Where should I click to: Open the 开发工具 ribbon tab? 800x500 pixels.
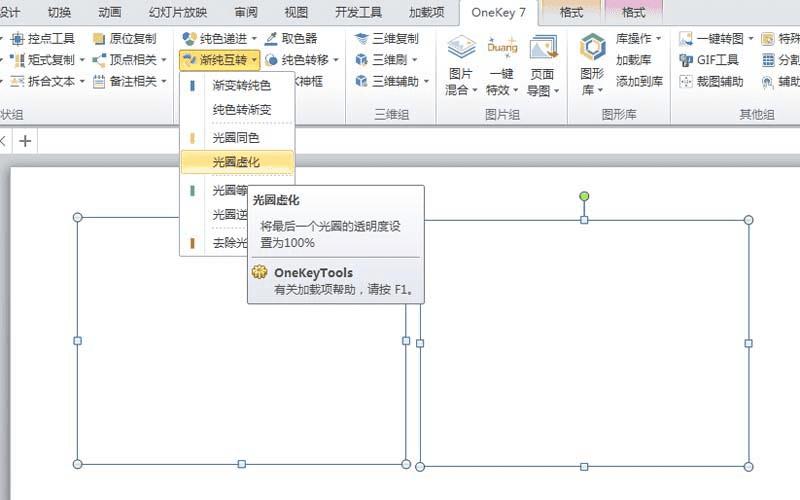(358, 13)
